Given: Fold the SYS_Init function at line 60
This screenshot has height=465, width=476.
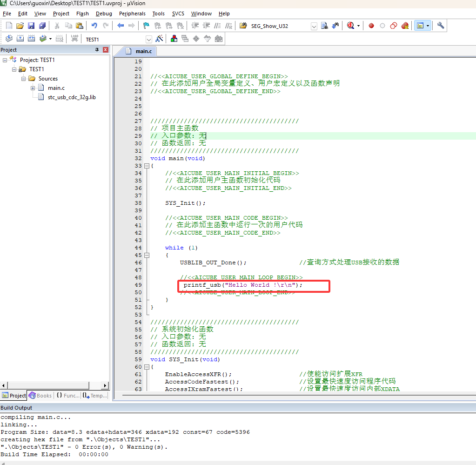Looking at the screenshot, I should point(147,367).
